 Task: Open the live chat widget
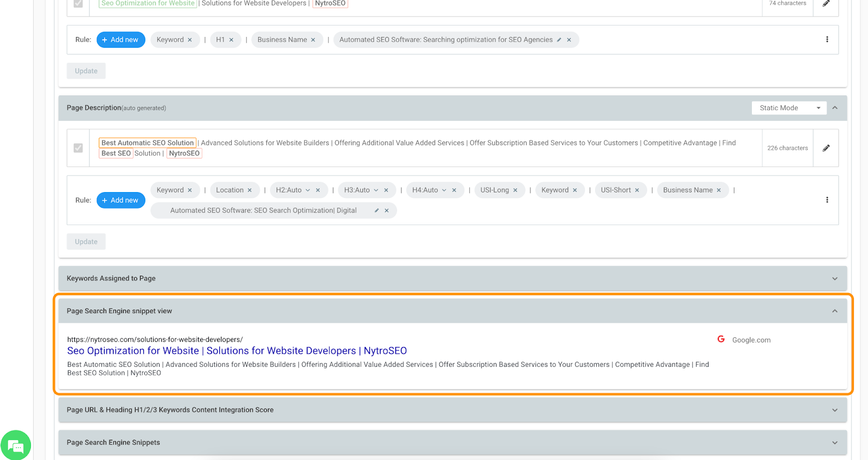[x=16, y=445]
